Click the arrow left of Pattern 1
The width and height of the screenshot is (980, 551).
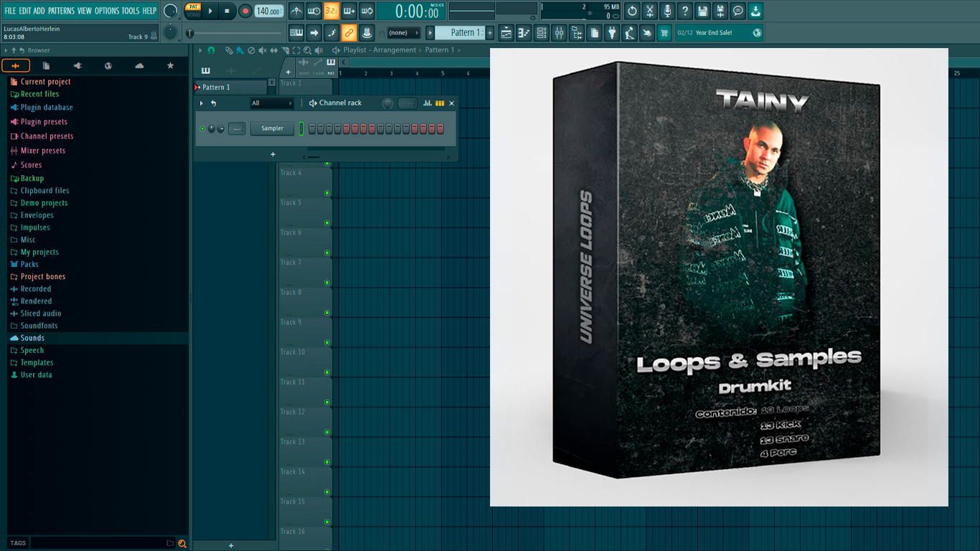[x=430, y=32]
